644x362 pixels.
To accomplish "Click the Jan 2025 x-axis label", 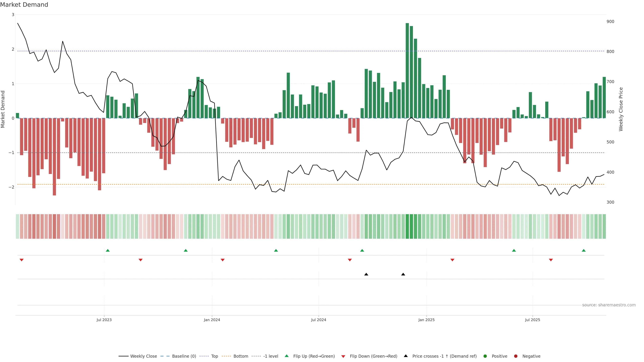I will click(426, 320).
